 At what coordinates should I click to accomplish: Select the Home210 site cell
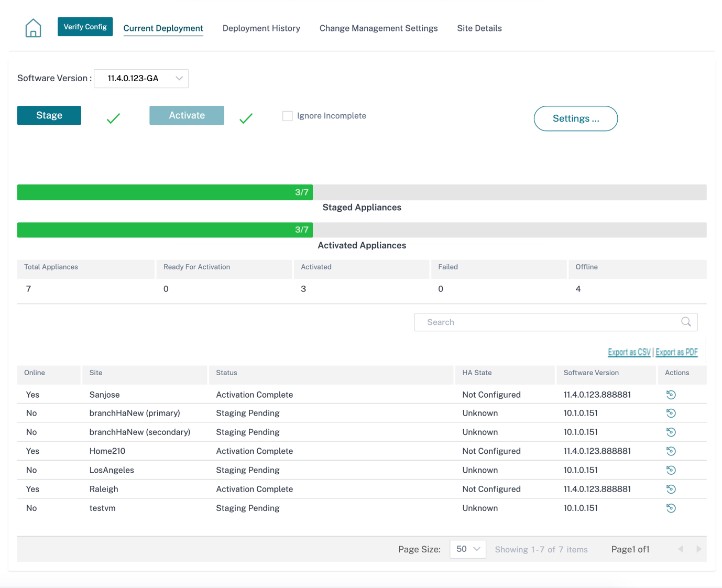(107, 451)
